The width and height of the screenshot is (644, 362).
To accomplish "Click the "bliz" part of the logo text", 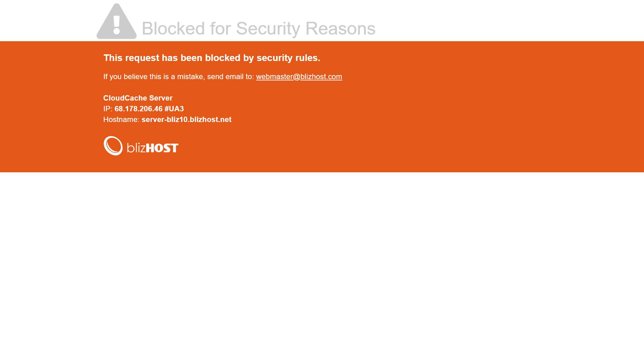I will 136,148.
